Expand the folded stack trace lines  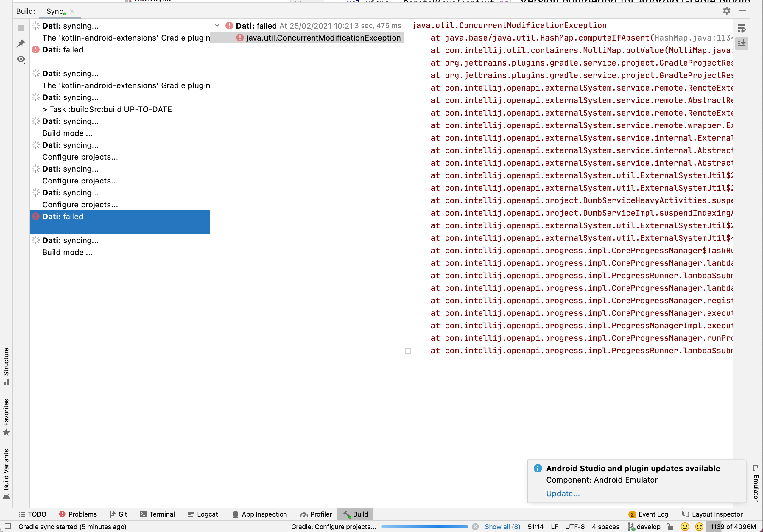pos(408,351)
